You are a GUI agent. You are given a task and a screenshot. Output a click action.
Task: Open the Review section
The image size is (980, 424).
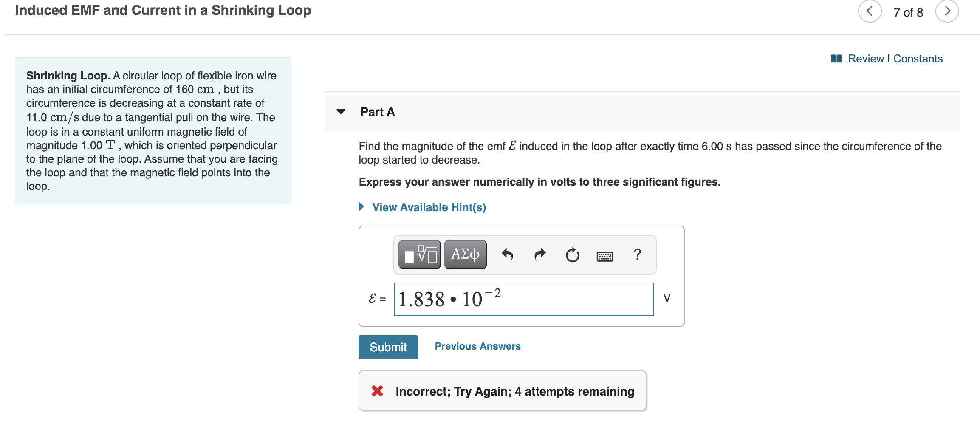[x=867, y=59]
